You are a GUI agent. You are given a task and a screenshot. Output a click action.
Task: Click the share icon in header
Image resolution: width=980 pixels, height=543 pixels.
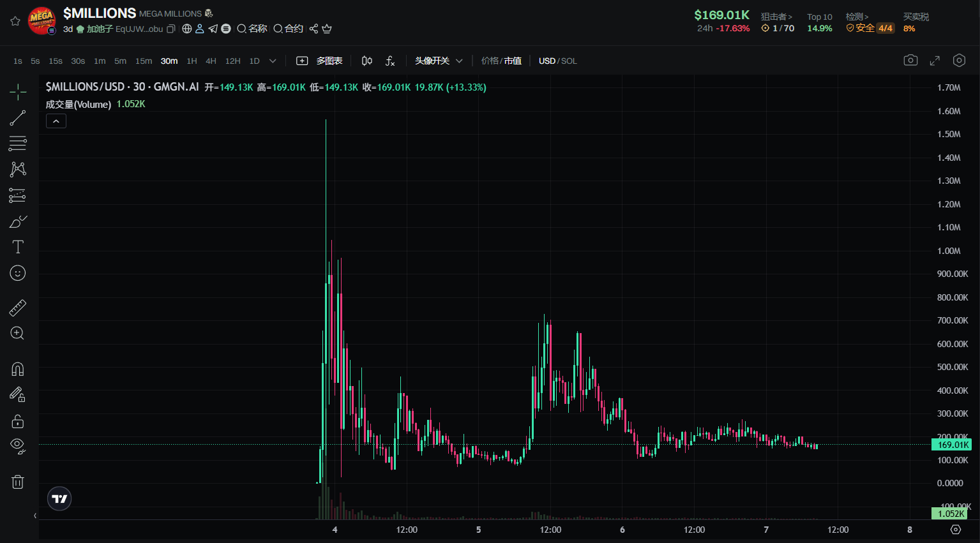313,29
